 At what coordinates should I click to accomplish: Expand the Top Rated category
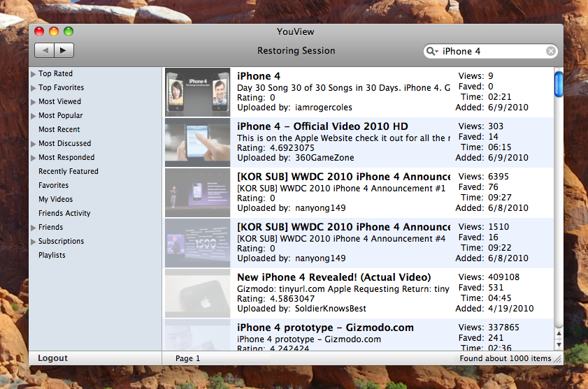[x=34, y=74]
